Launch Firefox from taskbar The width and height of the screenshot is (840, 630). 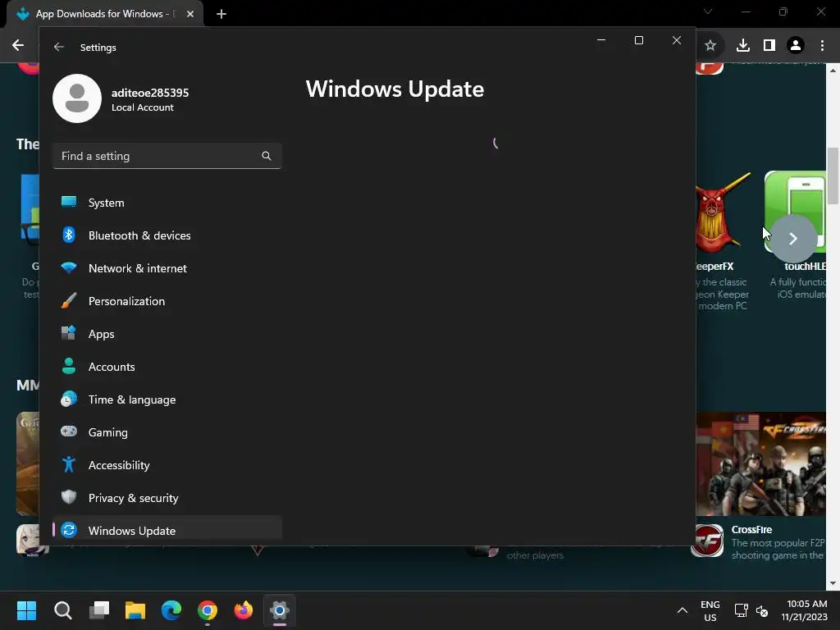click(244, 610)
